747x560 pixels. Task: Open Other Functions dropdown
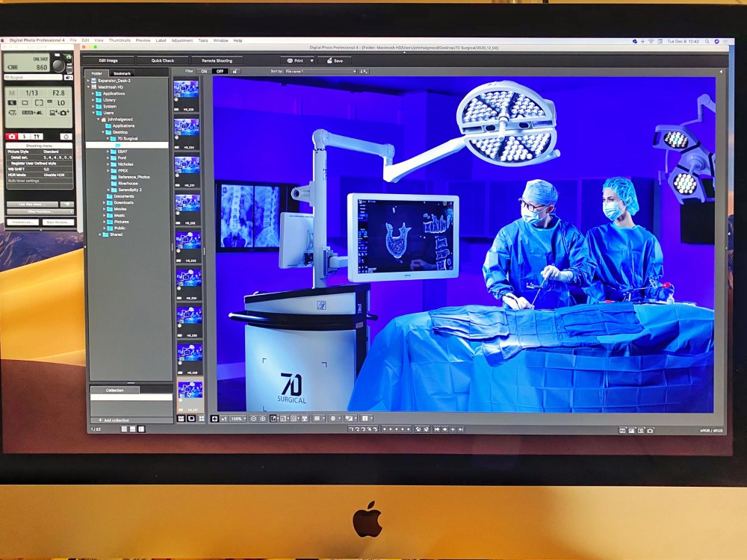[x=40, y=211]
